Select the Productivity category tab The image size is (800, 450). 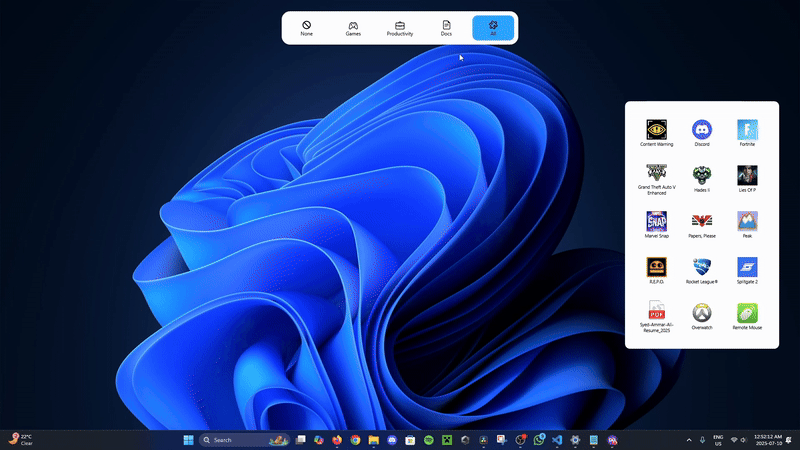tap(400, 28)
